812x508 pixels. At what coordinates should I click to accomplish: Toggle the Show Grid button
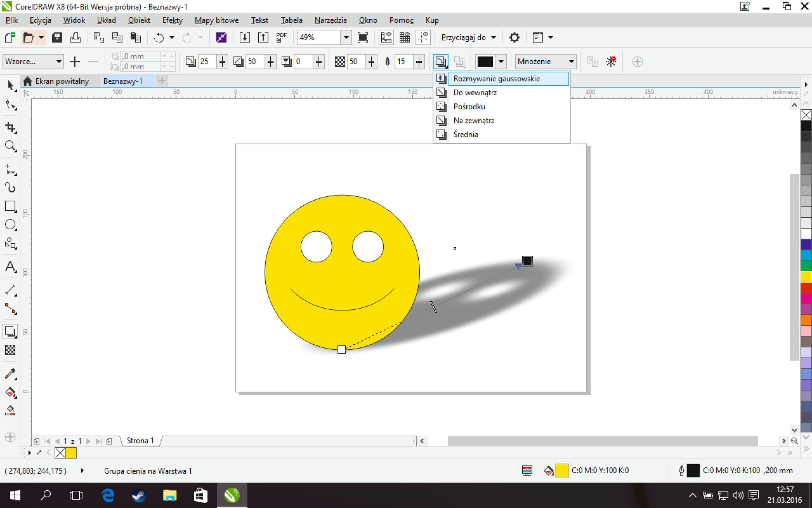(x=405, y=37)
